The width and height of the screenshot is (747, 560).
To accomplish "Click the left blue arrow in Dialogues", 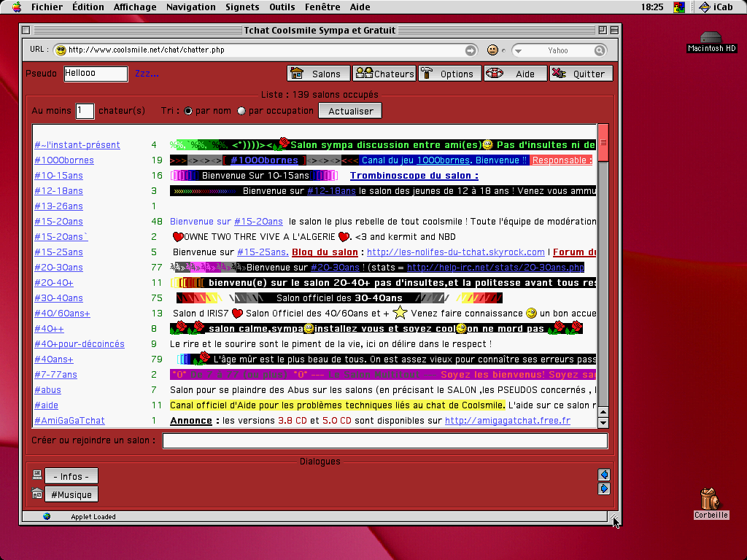I will tap(604, 474).
